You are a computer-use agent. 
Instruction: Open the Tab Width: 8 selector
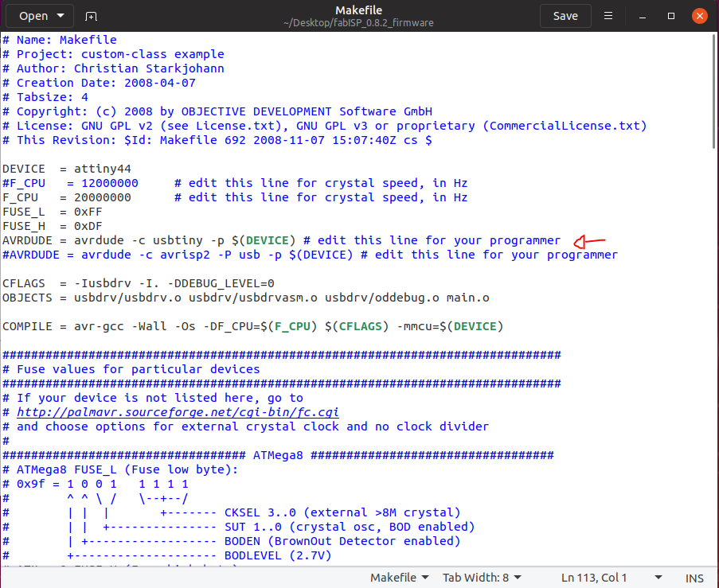(482, 578)
